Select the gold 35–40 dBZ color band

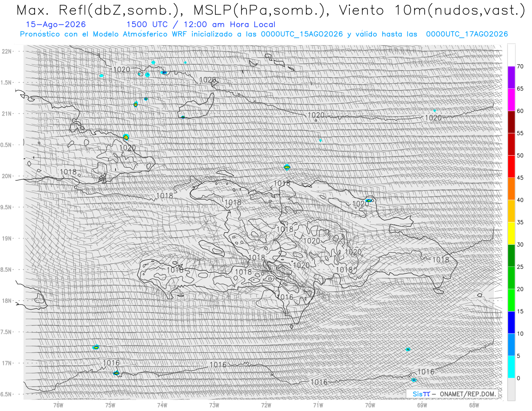tap(511, 211)
